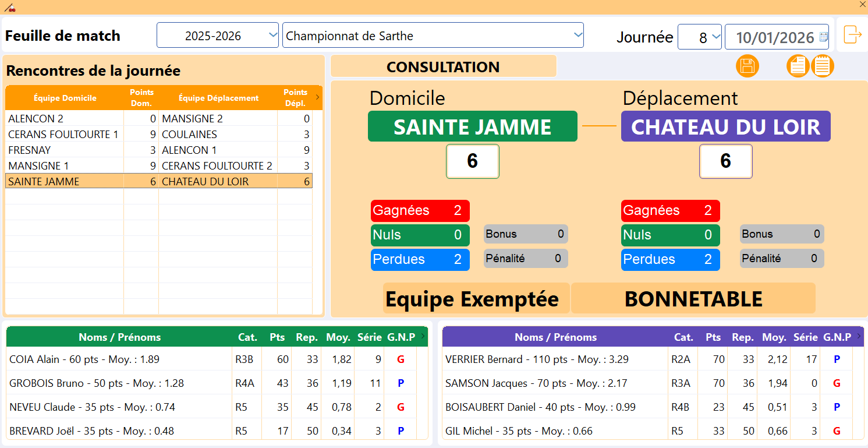Screen dimensions: 868x448
Task: Expand the away players table header arrow
Action: tap(858, 336)
